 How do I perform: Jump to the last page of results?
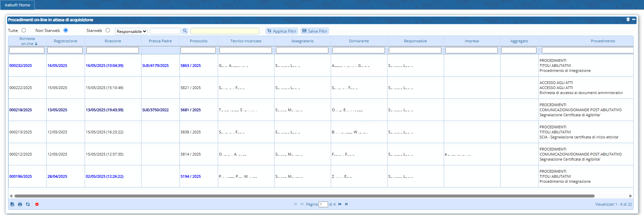pyautogui.click(x=347, y=204)
